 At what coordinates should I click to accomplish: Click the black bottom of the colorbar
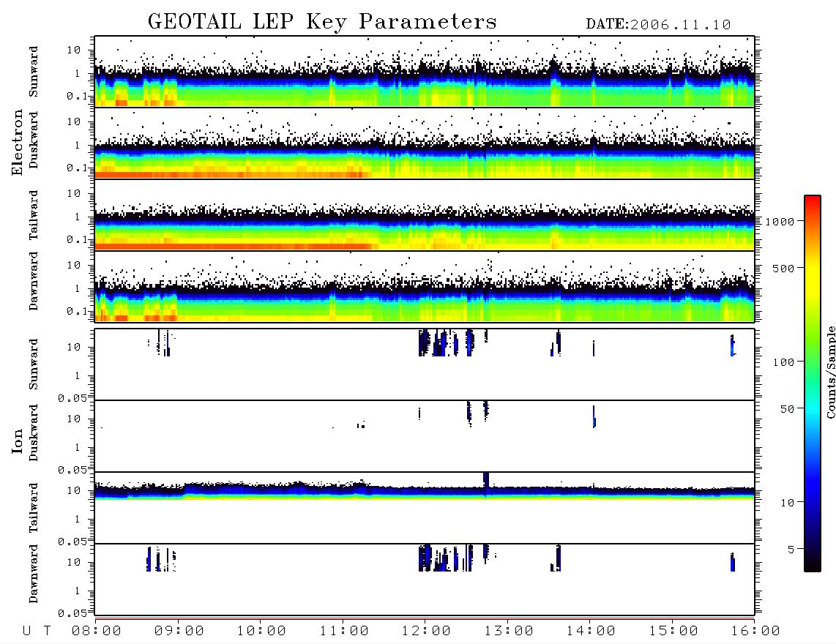coord(813,563)
